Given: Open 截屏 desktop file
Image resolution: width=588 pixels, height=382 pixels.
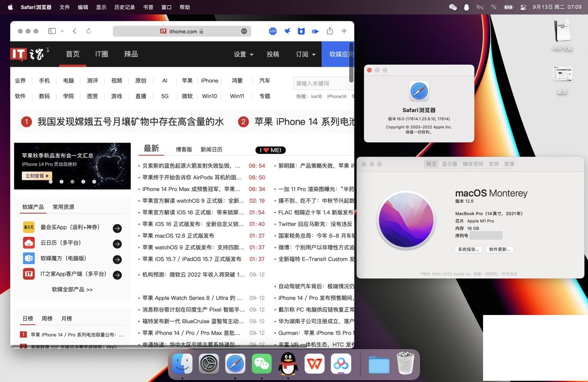Looking at the screenshot, I should (562, 80).
